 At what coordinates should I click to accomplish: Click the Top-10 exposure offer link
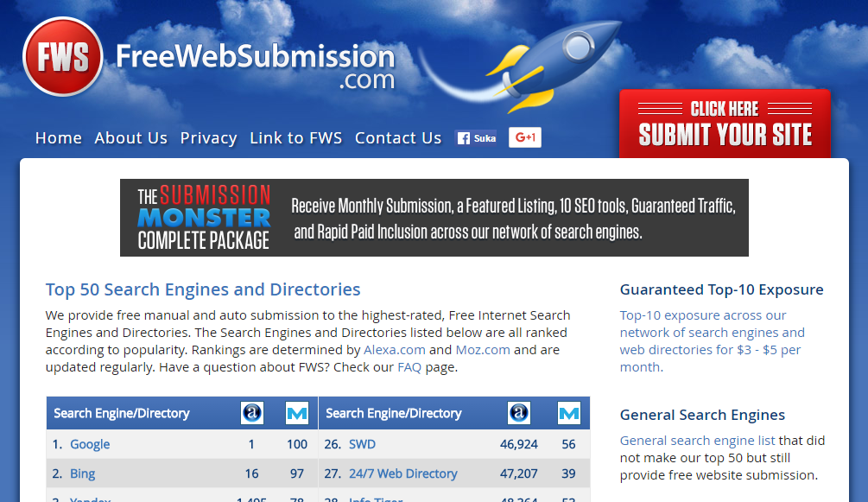coord(712,341)
